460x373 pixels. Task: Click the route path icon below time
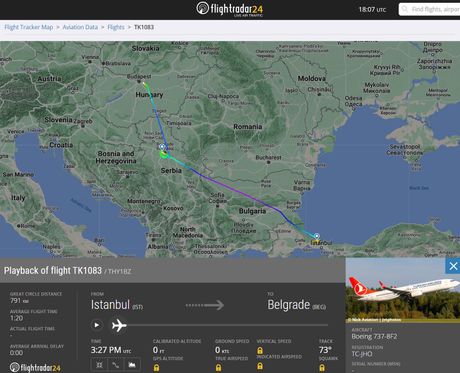(x=115, y=365)
